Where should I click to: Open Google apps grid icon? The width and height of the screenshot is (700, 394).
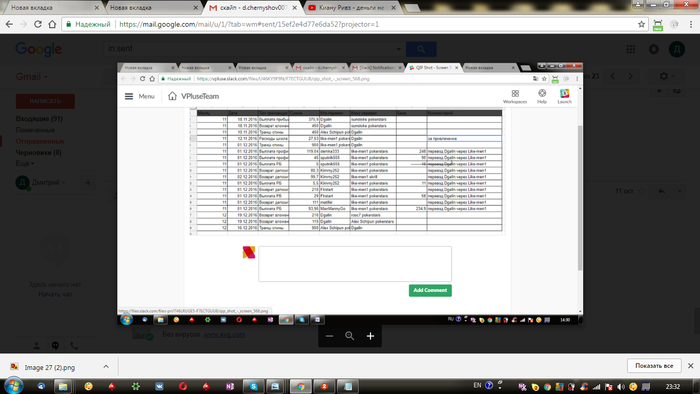[631, 49]
